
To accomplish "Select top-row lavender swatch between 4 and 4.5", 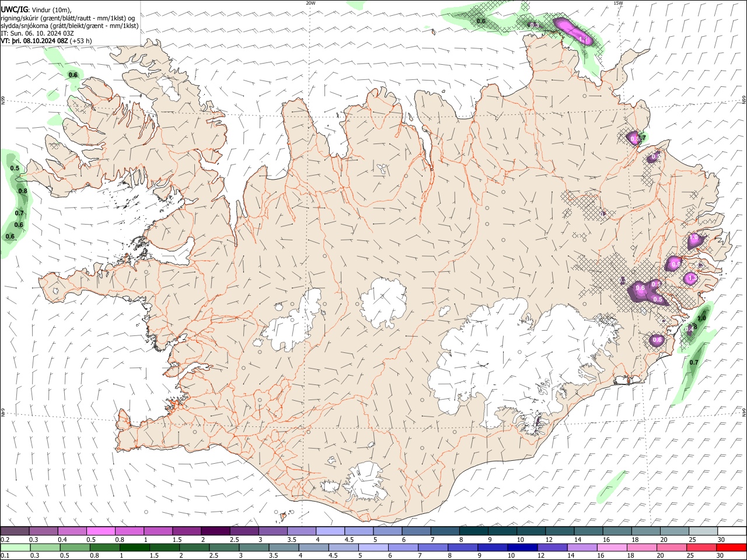I will [330, 531].
